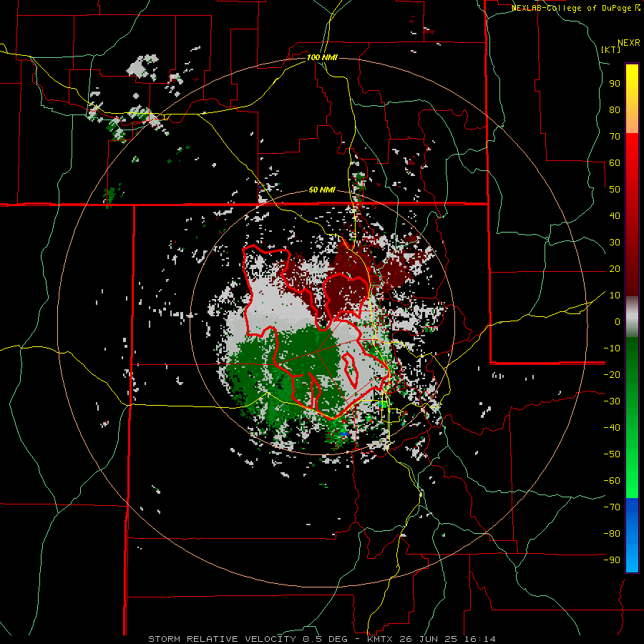Click the "-10" scale label
The image size is (644, 644).
612,348
